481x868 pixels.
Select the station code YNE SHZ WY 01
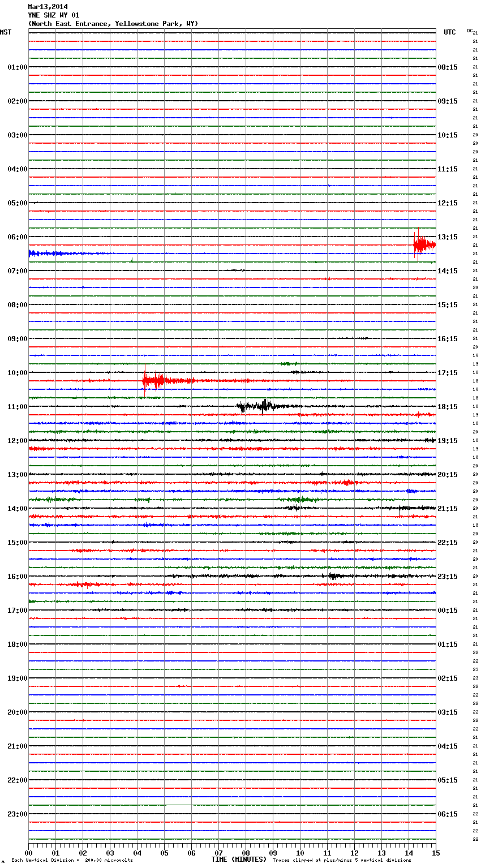tap(54, 15)
